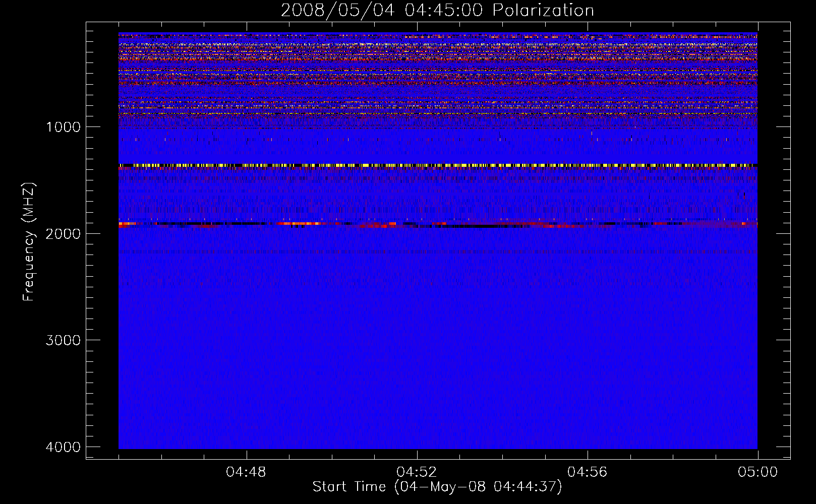816x504 pixels.
Task: Click the 04:56 time tick label
Action: 588,472
